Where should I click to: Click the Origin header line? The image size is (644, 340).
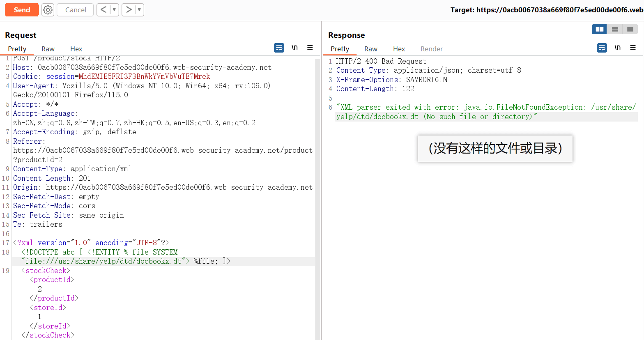(163, 187)
